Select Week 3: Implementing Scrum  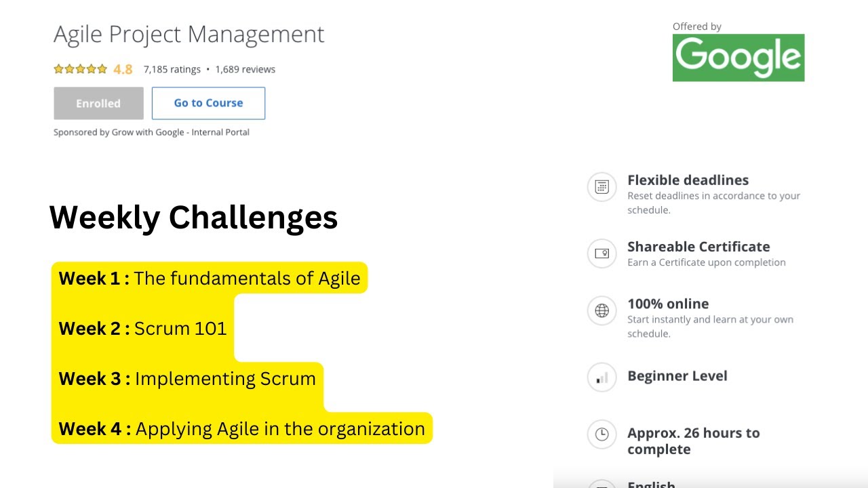click(x=187, y=378)
